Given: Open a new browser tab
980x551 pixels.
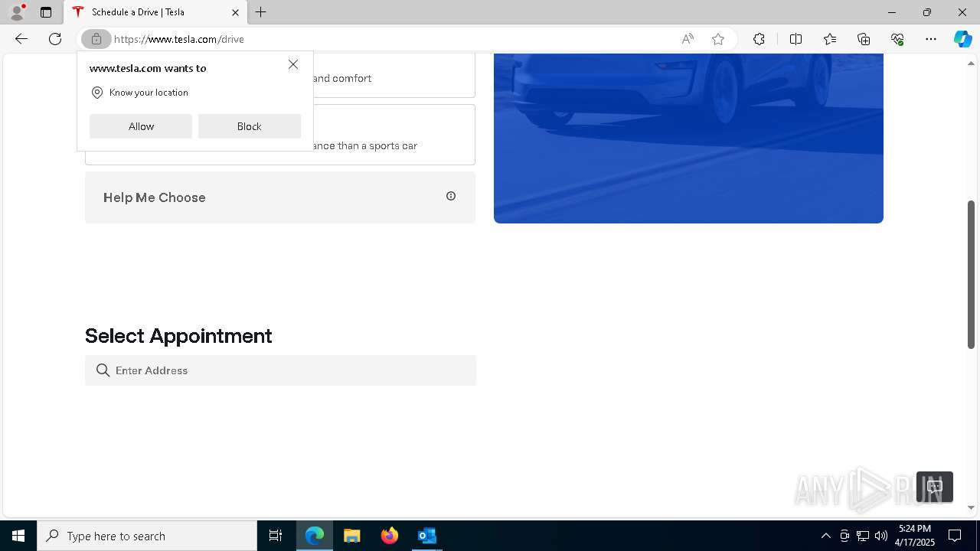Looking at the screenshot, I should [x=261, y=12].
